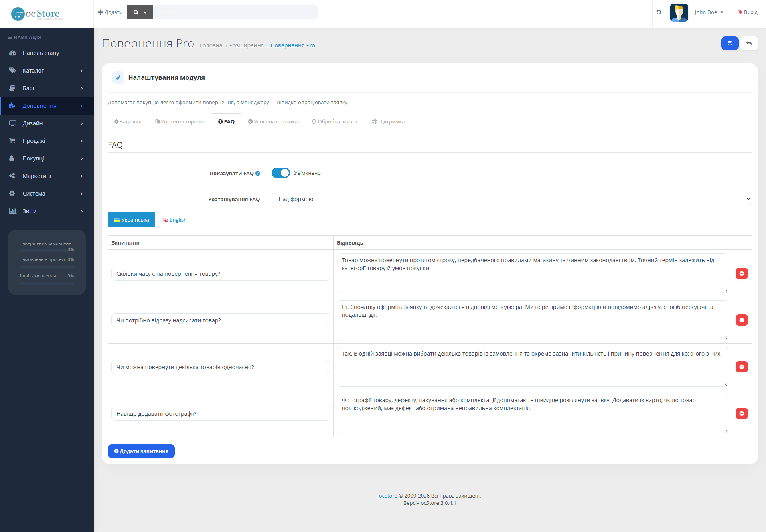Click the John Doe avatar picture
766x532 pixels.
pyautogui.click(x=679, y=12)
